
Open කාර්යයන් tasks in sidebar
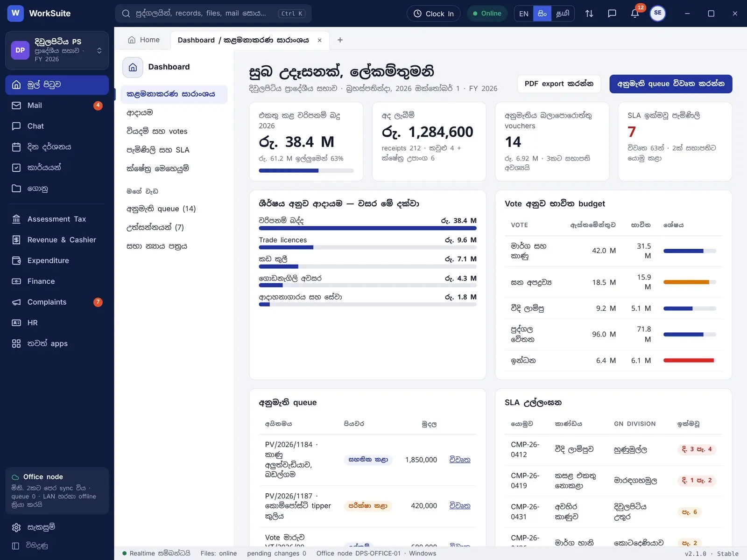pos(57,168)
